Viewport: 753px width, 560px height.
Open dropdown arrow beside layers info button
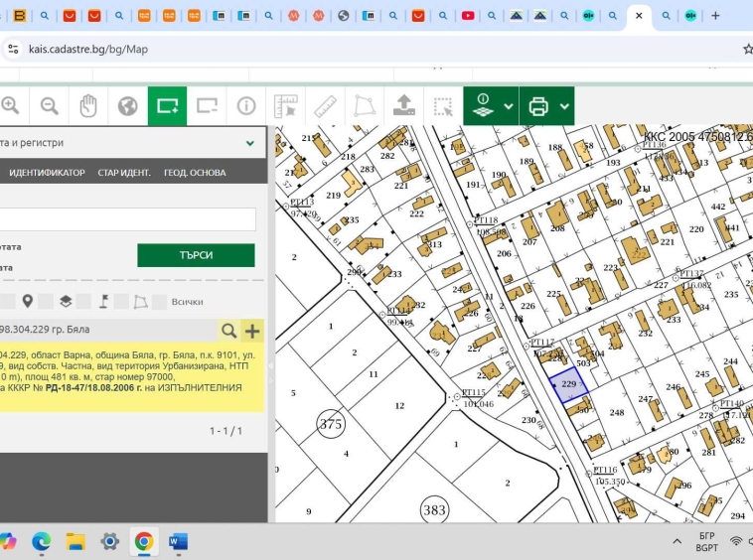(x=509, y=106)
